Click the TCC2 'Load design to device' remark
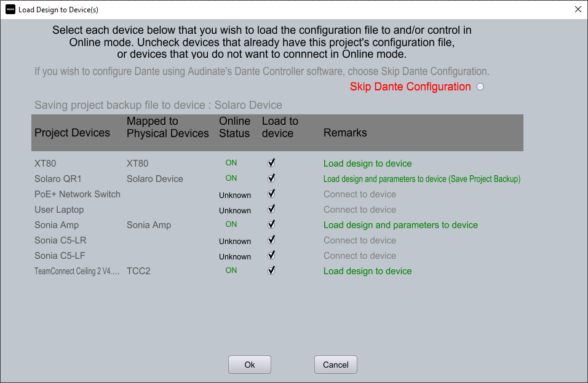This screenshot has width=588, height=383. tap(368, 271)
